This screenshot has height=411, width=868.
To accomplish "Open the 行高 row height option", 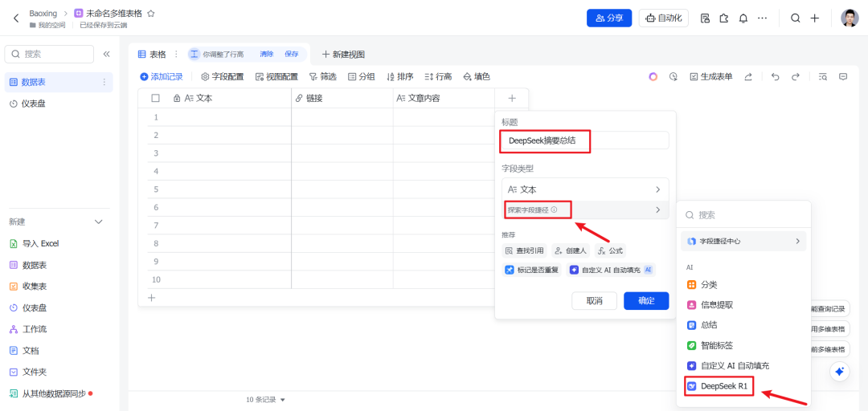I will click(x=438, y=77).
